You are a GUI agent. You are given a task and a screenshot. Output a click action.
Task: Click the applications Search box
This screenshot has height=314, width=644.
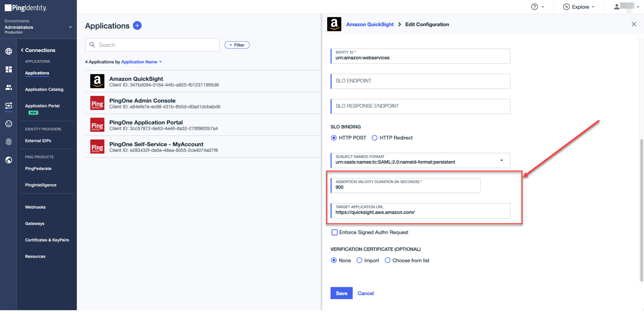(152, 45)
